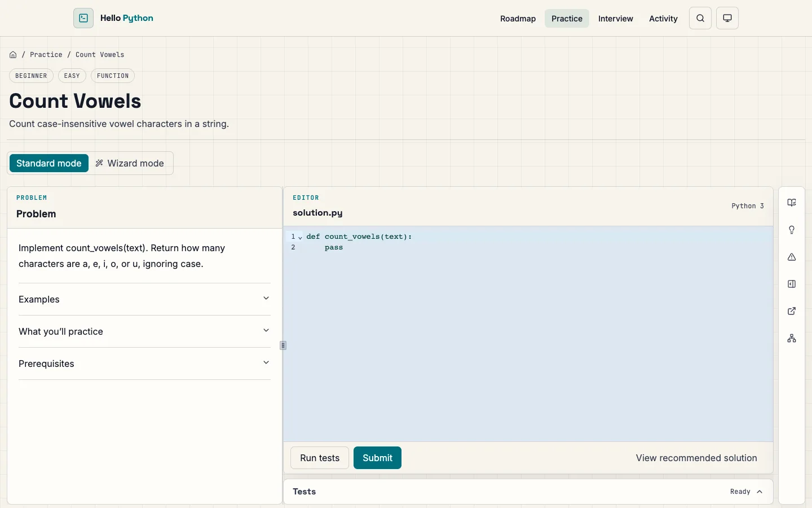Open the Roadmap nav item
The image size is (812, 508).
[518, 19]
